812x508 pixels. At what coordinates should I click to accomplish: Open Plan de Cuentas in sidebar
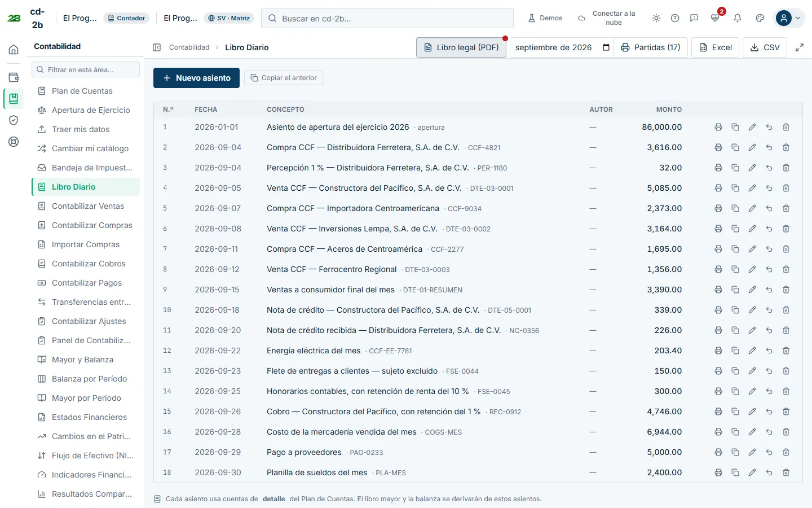(86, 91)
